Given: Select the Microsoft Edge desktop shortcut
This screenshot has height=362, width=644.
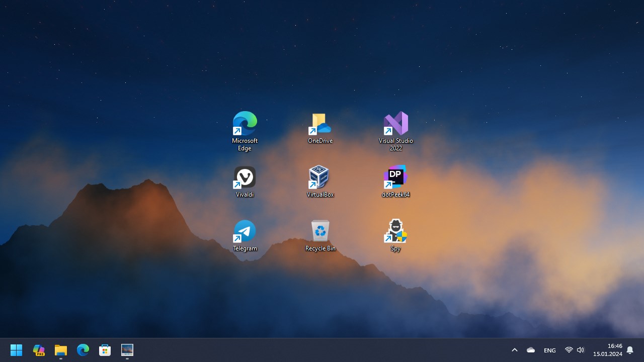Looking at the screenshot, I should tap(245, 131).
